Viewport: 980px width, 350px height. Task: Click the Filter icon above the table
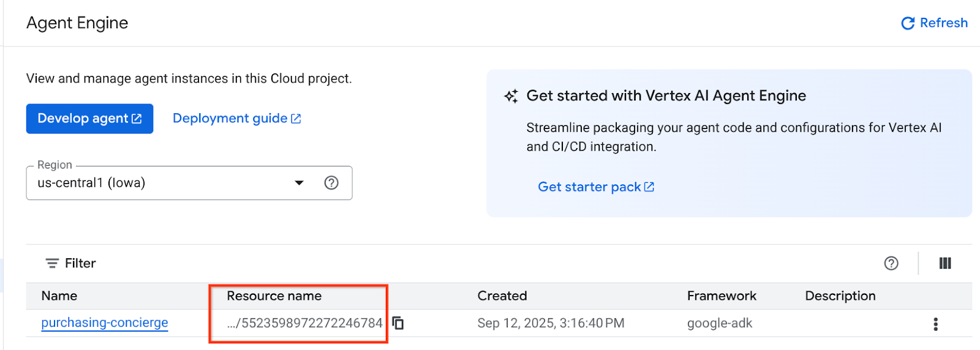[52, 263]
